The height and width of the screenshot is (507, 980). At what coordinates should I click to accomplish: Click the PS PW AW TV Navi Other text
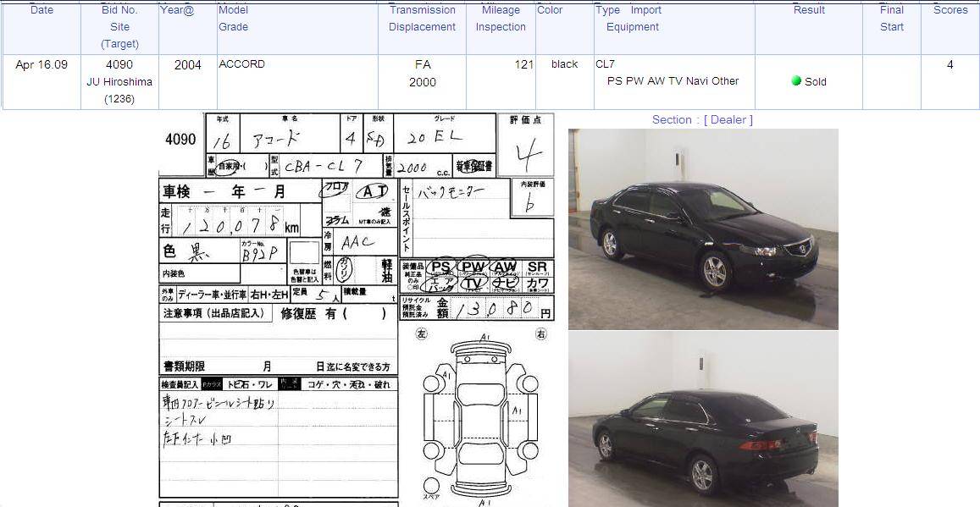673,80
